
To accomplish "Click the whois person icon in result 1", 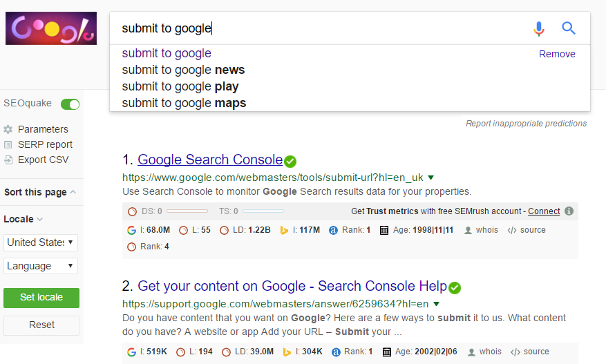I will coord(468,230).
